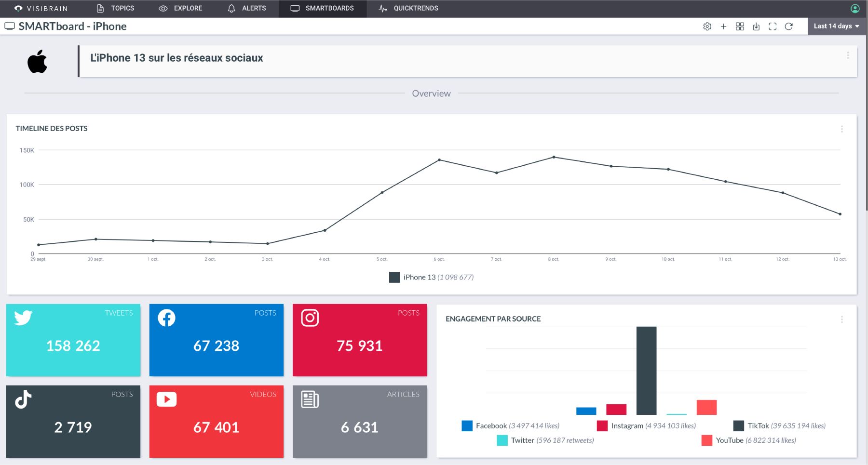The image size is (868, 465).
Task: Expand the Last 14 days dropdown
Action: [837, 26]
